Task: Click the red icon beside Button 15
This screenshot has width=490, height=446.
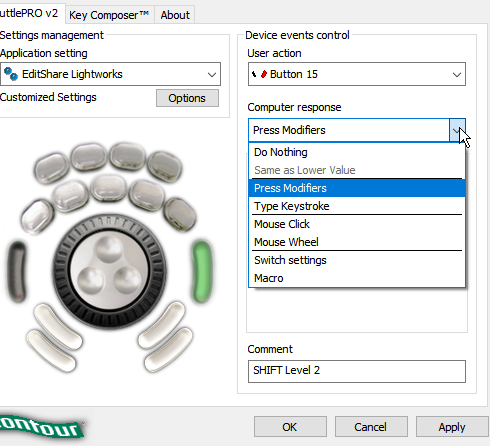Action: (x=264, y=74)
